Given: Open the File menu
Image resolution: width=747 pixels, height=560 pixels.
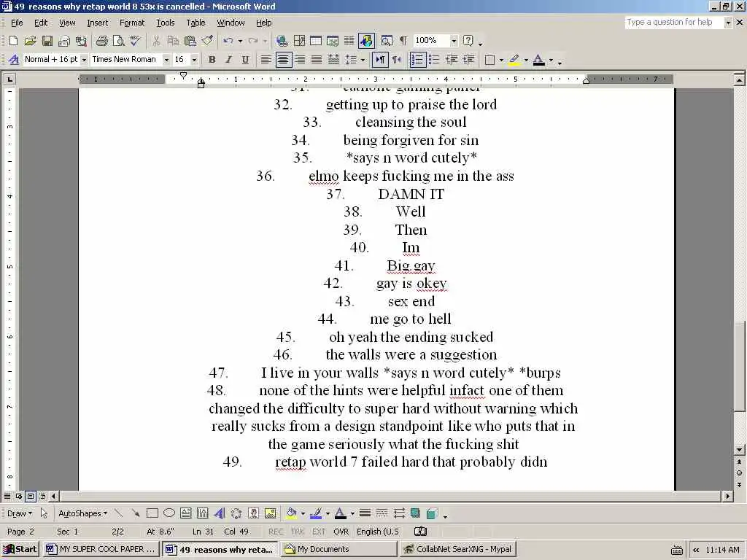Looking at the screenshot, I should (x=17, y=23).
